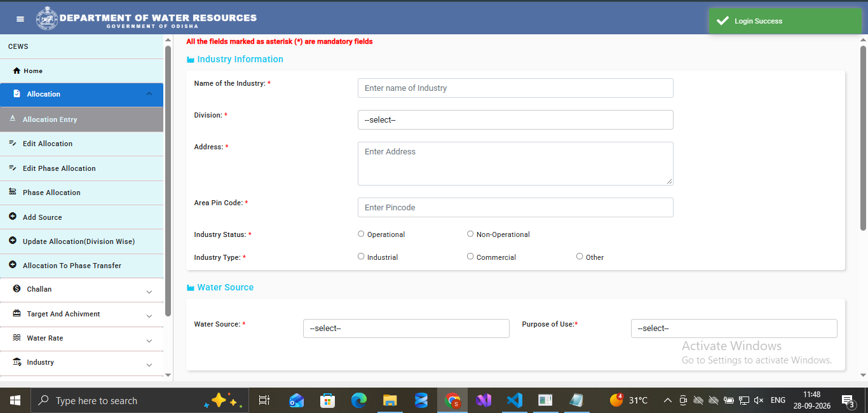The image size is (868, 413).
Task: Open Microsoft Edge from the taskbar
Action: 359,400
